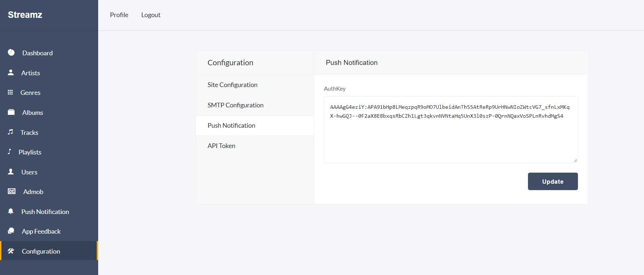Click the Configuration tools icon in sidebar

pos(11,251)
